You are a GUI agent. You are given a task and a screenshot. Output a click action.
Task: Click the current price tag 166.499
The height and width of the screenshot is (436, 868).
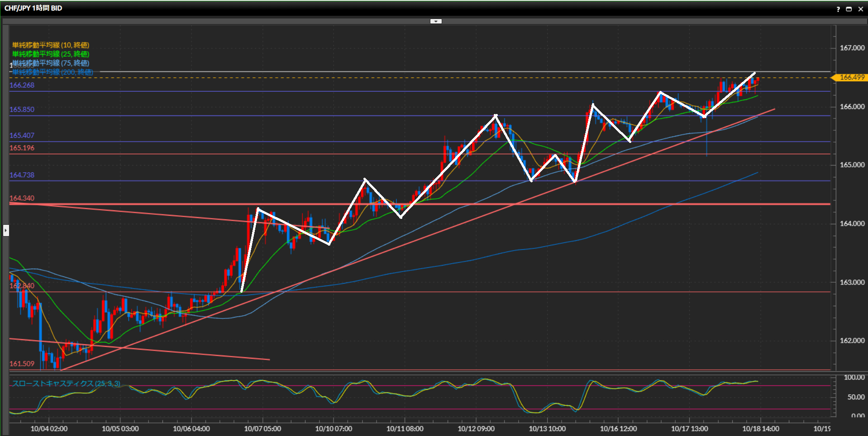[x=851, y=77]
